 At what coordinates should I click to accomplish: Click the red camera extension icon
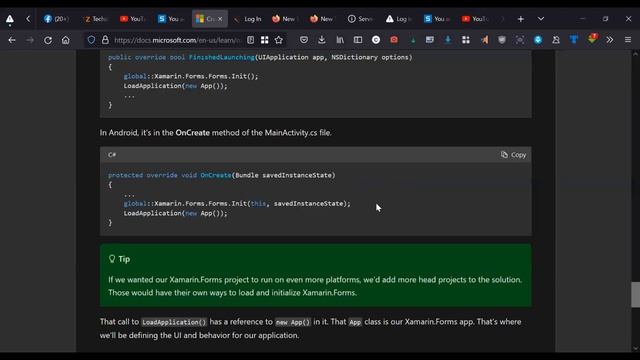point(394,40)
